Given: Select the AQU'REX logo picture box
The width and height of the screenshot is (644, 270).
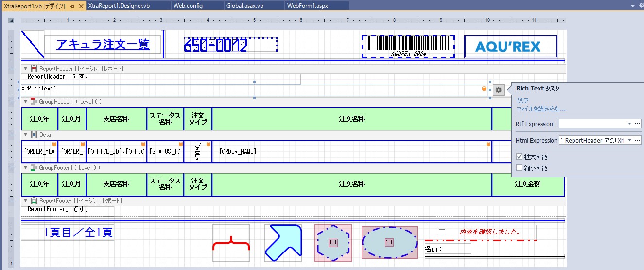Looking at the screenshot, I should click(510, 46).
